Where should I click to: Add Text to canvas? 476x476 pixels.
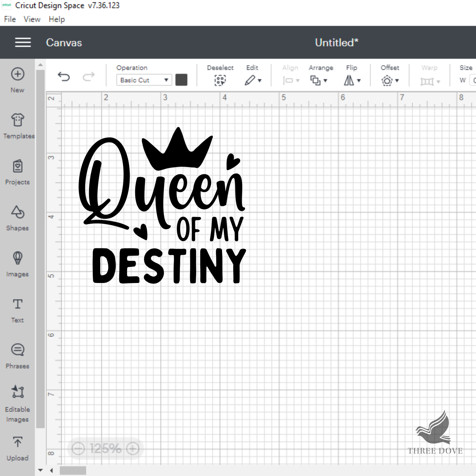click(17, 310)
